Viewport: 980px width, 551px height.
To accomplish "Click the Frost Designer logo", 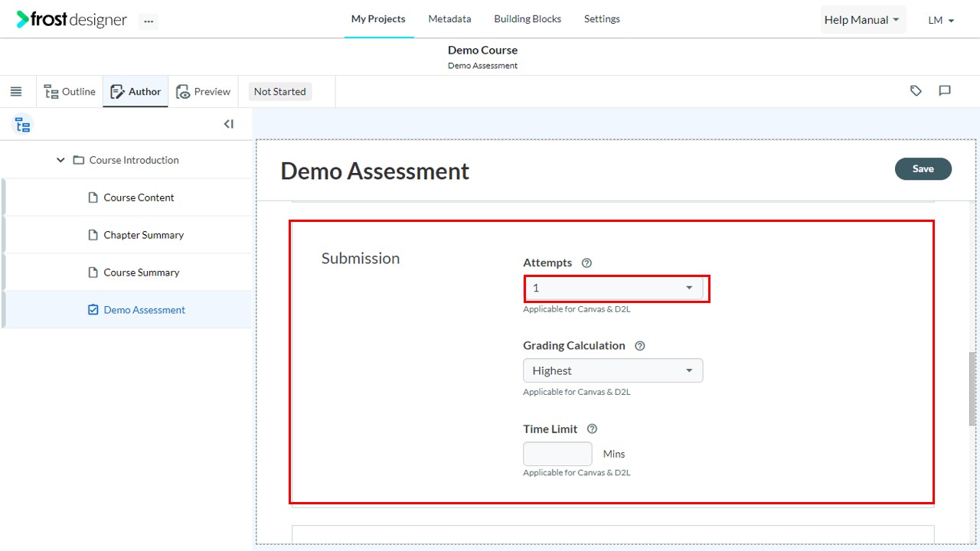I will coord(71,20).
